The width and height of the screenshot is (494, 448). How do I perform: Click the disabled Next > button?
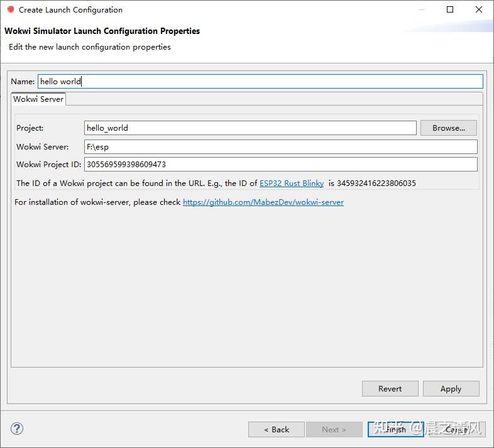click(334, 429)
